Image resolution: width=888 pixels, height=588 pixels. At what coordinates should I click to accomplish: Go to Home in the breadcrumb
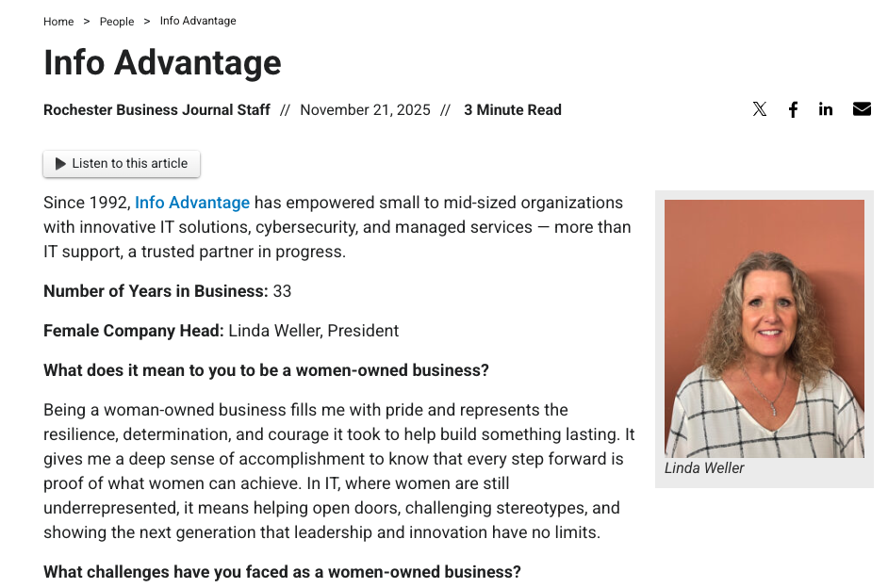click(58, 22)
